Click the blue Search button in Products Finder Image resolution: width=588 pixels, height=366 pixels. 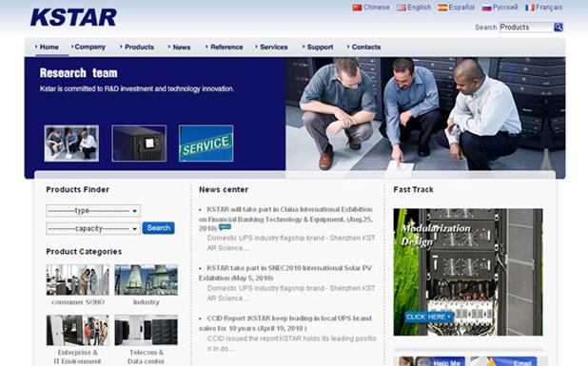158,228
